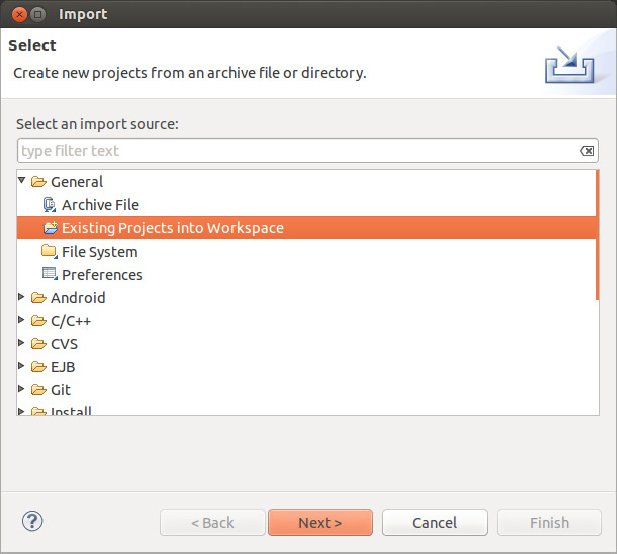Image resolution: width=617 pixels, height=554 pixels.
Task: Click the Preferences icon in tree
Action: [50, 274]
